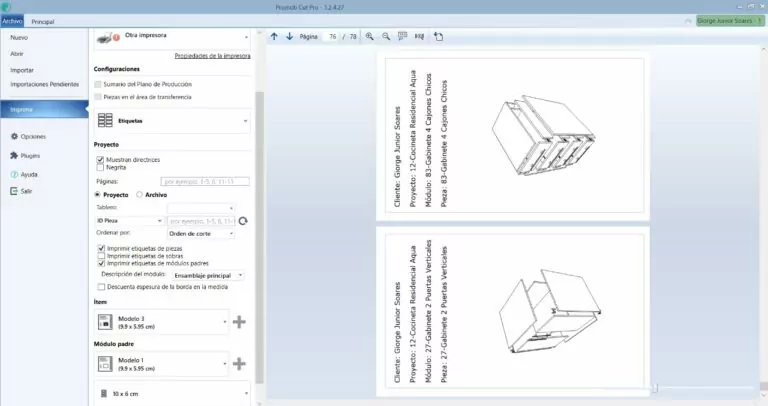Enable Piezas en el área de transferencia

coord(98,97)
